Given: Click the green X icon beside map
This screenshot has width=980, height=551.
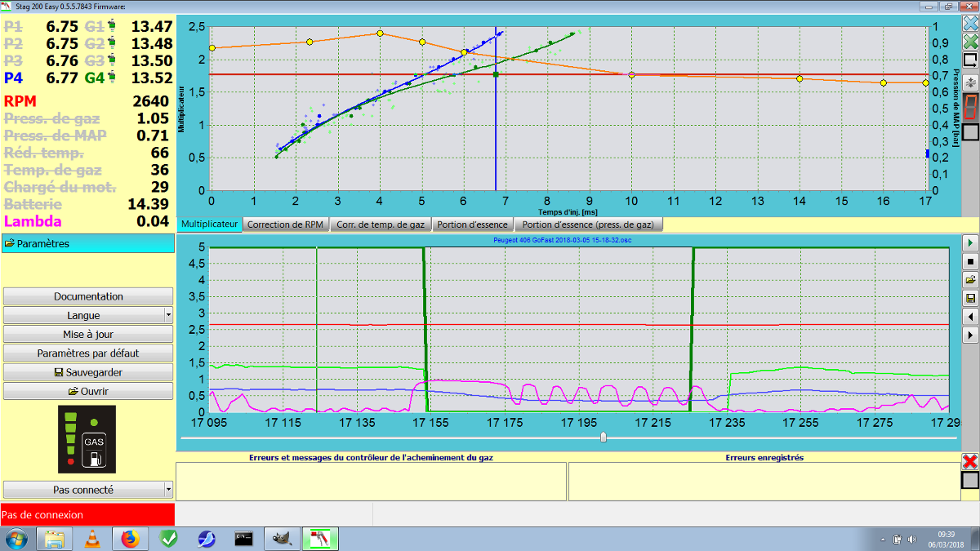Looking at the screenshot, I should [x=970, y=42].
